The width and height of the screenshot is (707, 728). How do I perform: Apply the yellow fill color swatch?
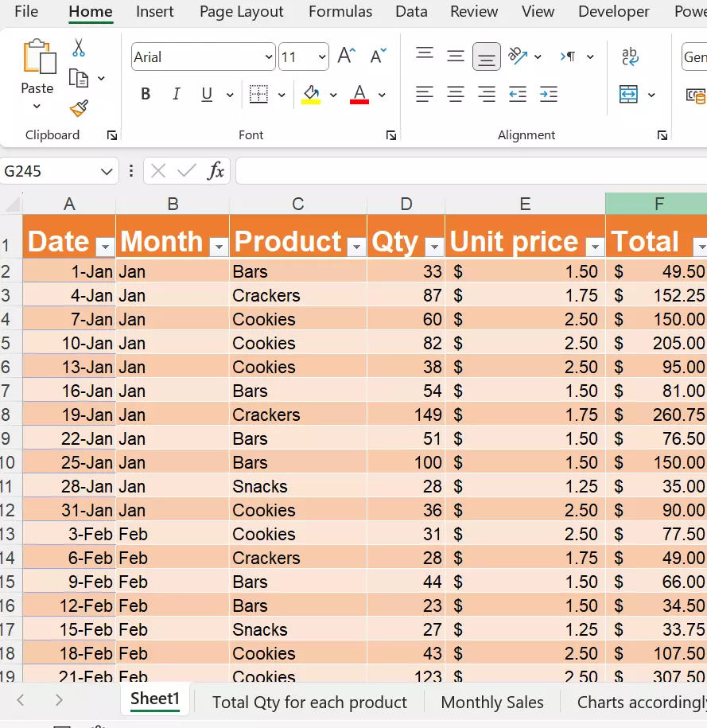tap(311, 95)
